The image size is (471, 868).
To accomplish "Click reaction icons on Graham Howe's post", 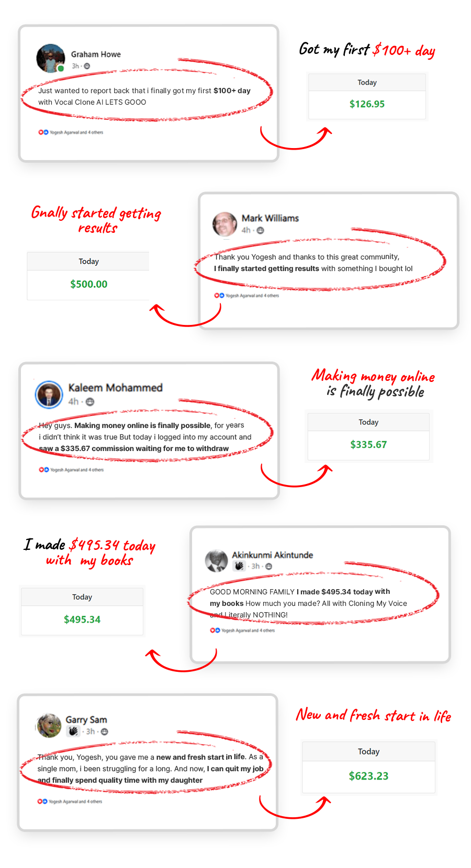I will point(43,132).
